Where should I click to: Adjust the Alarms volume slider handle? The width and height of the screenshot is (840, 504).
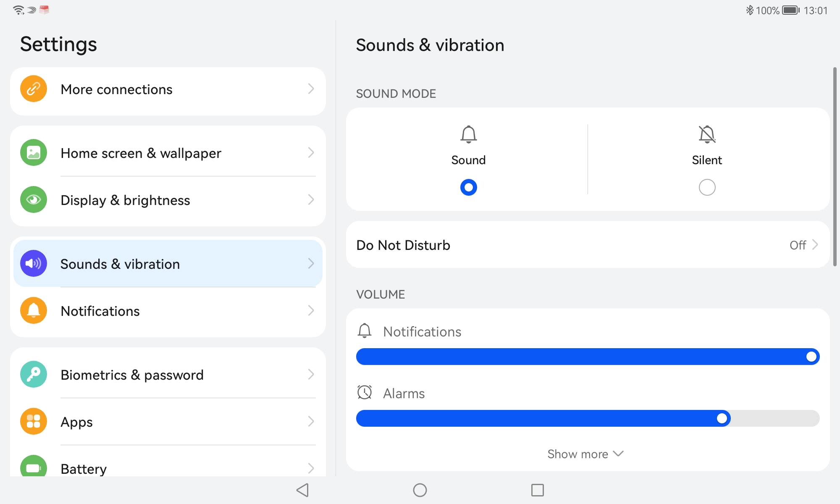click(x=722, y=418)
